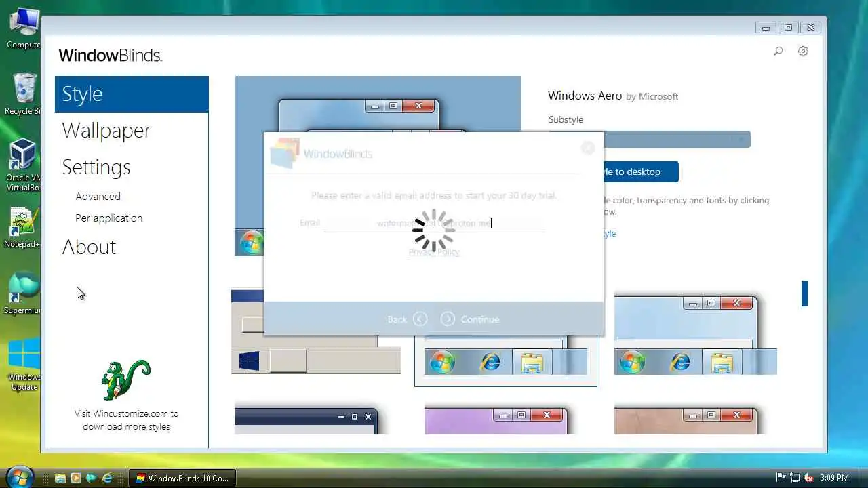
Task: Open the Recycle Bin desktop icon
Action: [24, 94]
